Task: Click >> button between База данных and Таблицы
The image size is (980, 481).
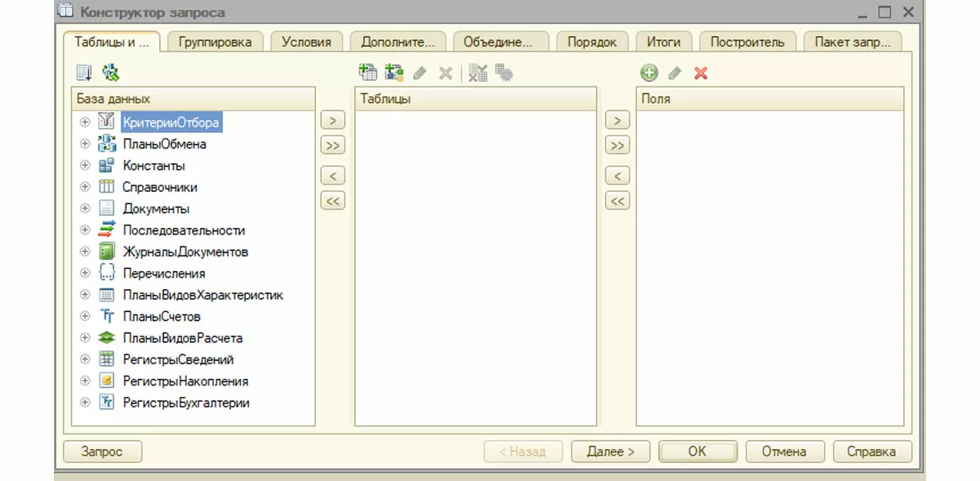Action: click(x=332, y=145)
